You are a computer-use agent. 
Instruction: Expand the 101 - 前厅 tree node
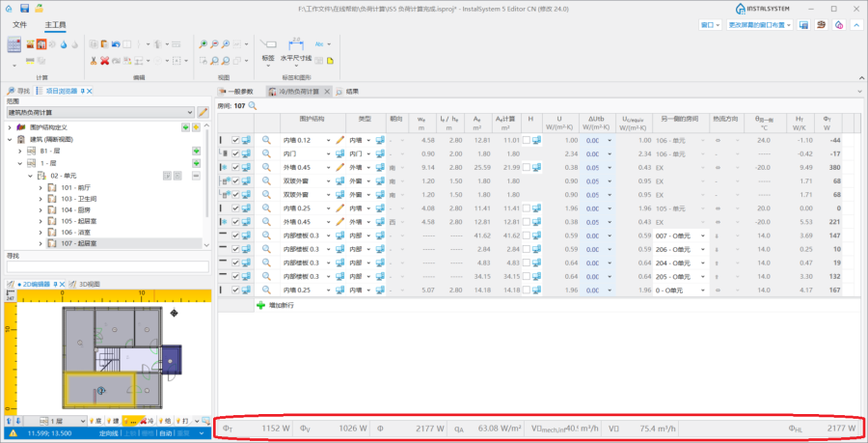click(41, 188)
